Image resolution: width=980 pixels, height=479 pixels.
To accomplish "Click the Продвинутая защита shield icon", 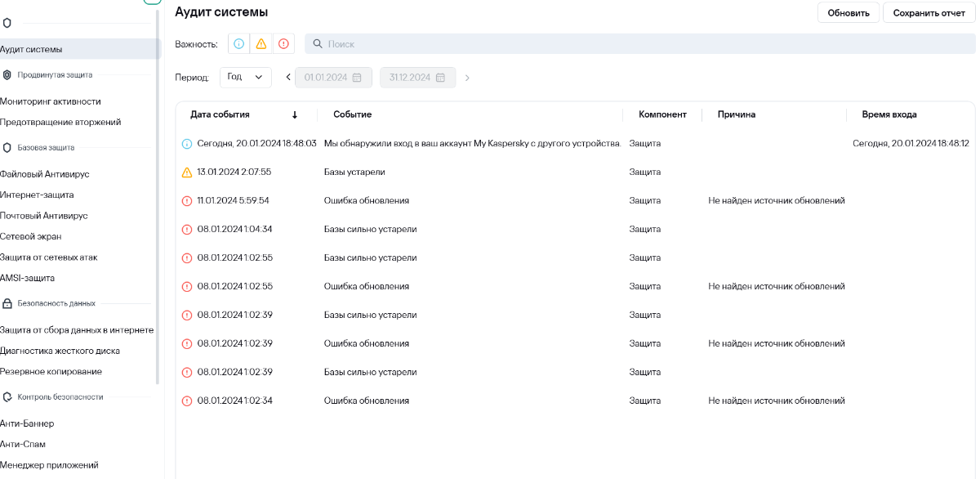I will coord(7,74).
